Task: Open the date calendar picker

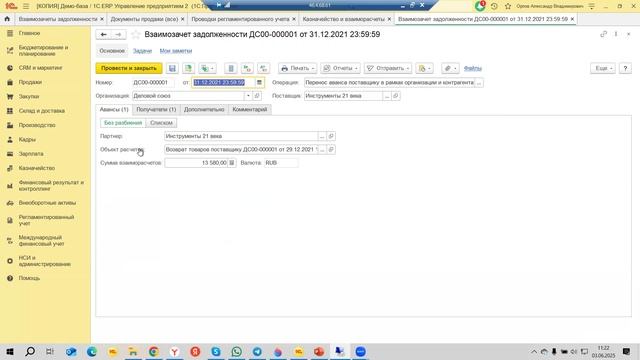Action: 259,82
